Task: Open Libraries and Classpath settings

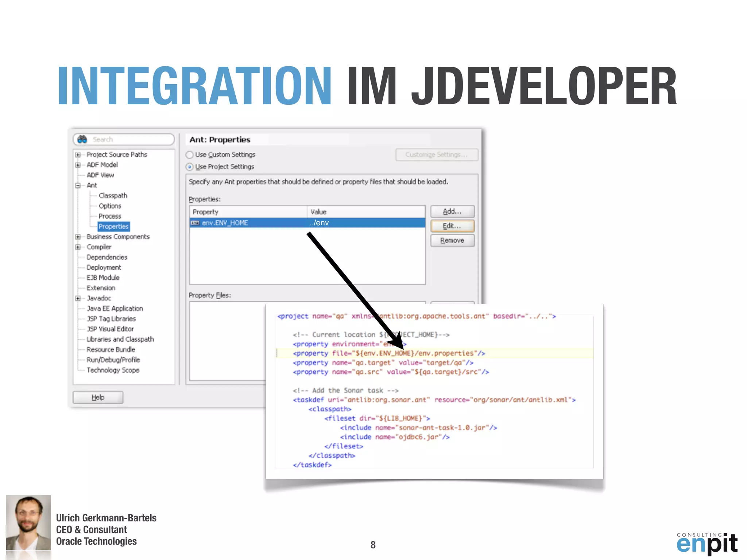Action: pyautogui.click(x=120, y=339)
